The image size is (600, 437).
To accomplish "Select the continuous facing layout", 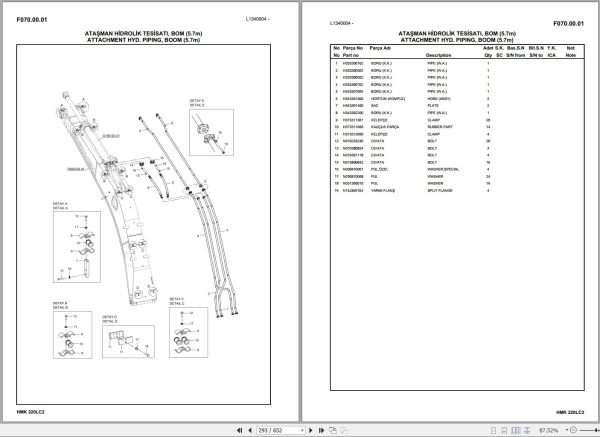I will coord(527,430).
